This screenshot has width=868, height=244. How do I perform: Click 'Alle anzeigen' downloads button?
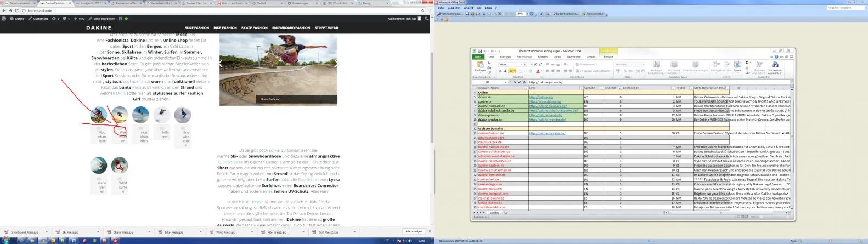click(414, 231)
